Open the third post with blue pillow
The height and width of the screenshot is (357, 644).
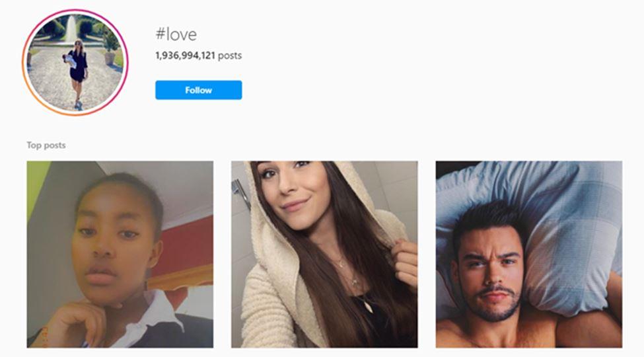529,254
